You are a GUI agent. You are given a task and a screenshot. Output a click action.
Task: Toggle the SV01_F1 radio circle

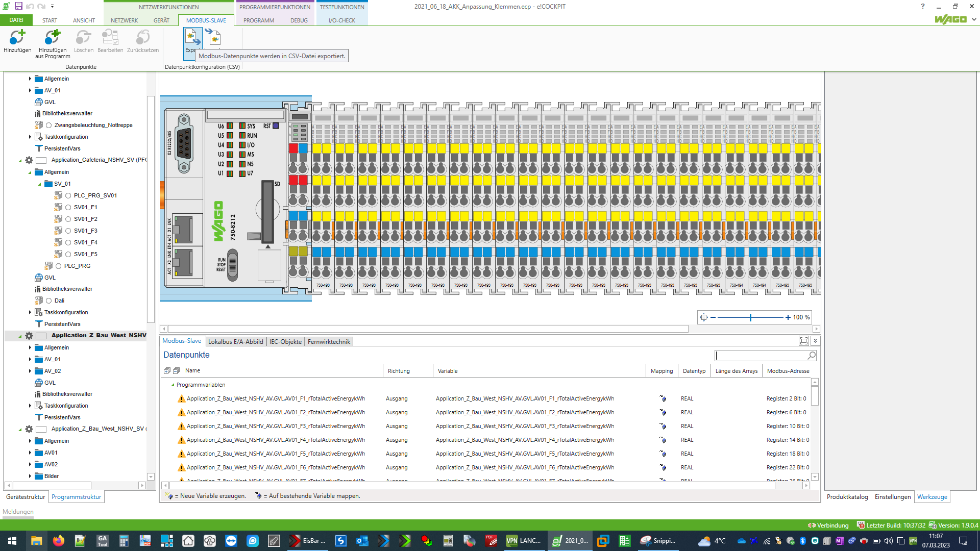[x=68, y=208]
